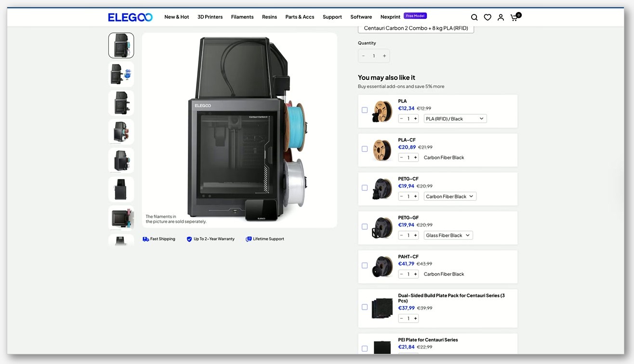Click the 2-Year Warranty shield icon
Screen dimensions: 634x364
189,239
